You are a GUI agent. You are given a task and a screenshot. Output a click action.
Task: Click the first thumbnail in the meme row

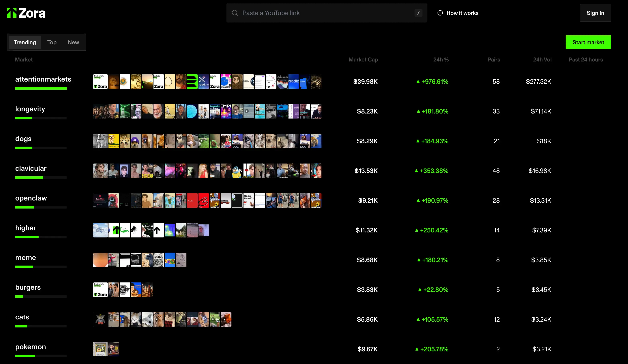tap(100, 260)
